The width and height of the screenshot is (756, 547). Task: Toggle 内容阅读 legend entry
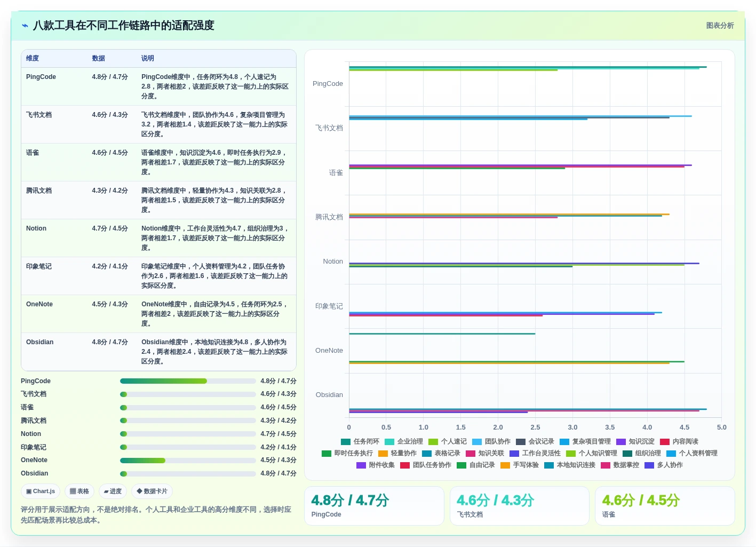(x=679, y=442)
